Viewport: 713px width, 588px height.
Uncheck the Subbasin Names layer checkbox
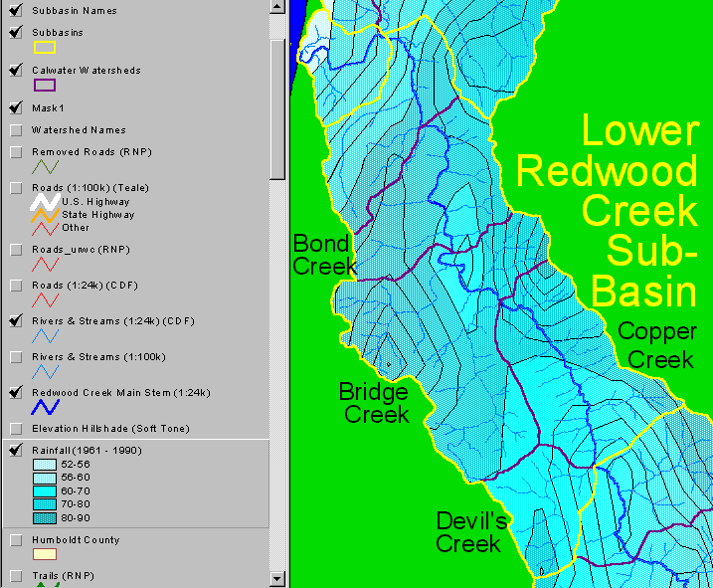tap(16, 10)
